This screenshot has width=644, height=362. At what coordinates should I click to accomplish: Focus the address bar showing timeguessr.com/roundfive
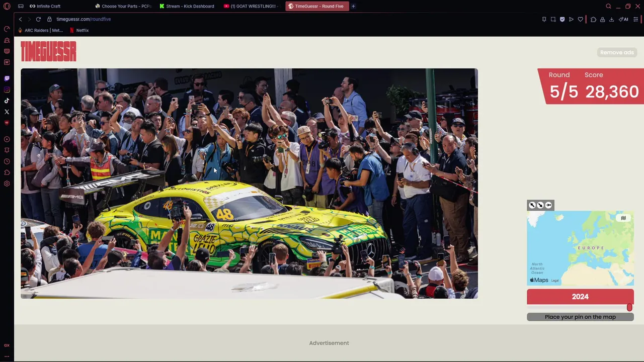(x=84, y=19)
